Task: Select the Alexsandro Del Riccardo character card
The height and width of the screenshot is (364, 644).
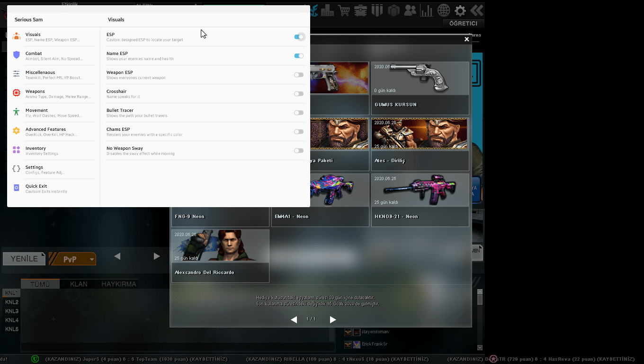Action: tap(220, 256)
